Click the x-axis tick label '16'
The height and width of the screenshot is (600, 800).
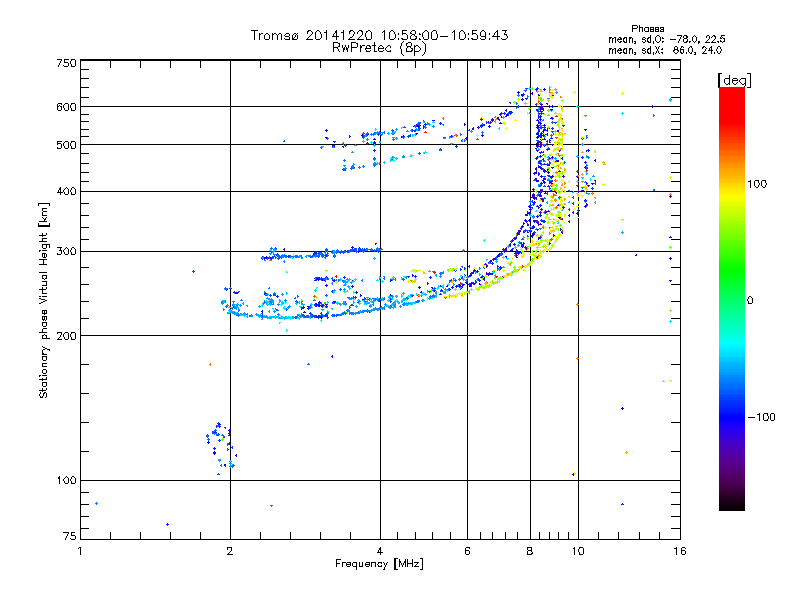[x=680, y=551]
